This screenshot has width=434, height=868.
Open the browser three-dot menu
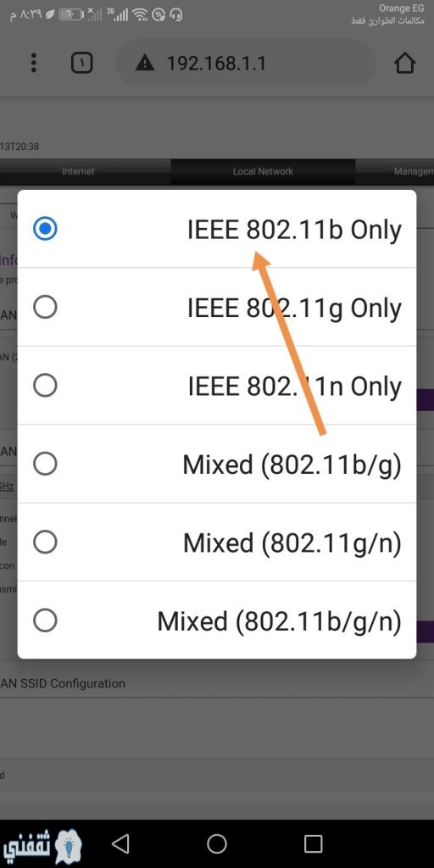tap(34, 63)
